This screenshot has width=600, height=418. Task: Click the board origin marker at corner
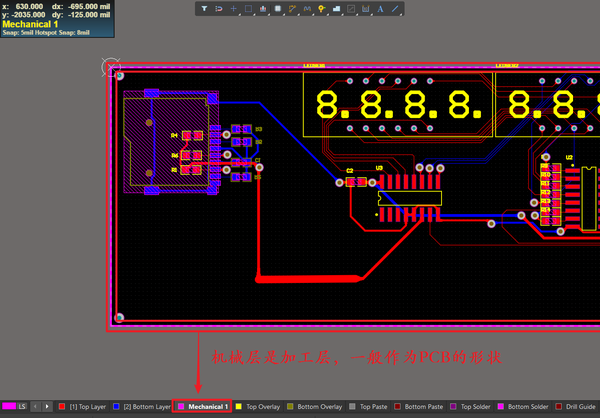pyautogui.click(x=111, y=67)
